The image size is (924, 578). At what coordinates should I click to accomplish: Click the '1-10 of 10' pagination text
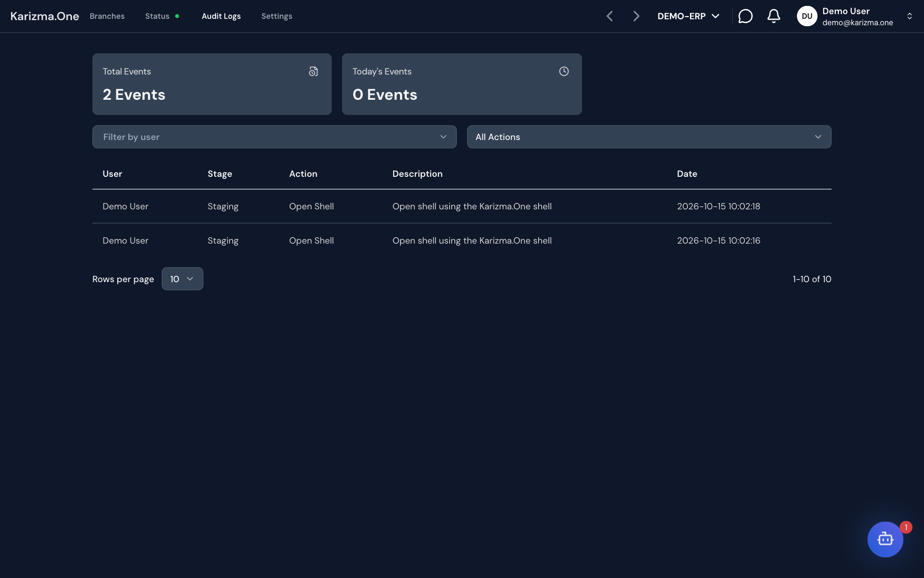[811, 279]
